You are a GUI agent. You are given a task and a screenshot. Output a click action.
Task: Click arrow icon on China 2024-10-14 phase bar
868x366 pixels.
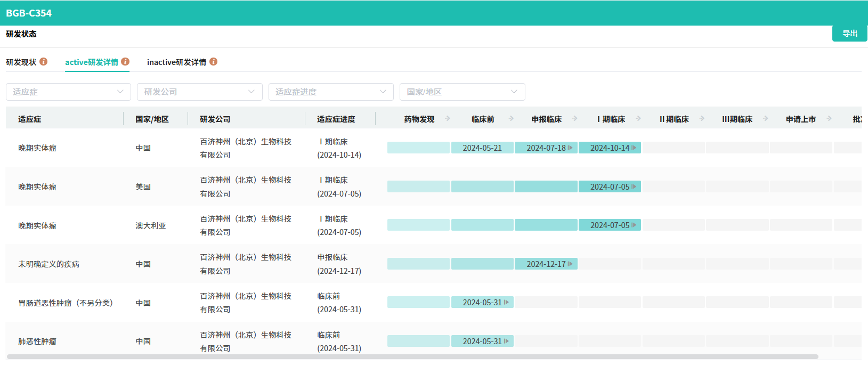point(634,148)
